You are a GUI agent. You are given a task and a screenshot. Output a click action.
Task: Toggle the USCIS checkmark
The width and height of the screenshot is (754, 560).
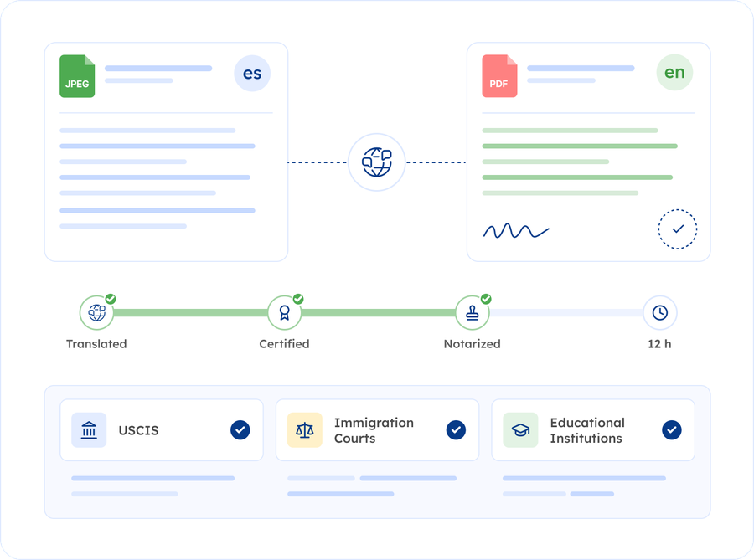(x=240, y=430)
